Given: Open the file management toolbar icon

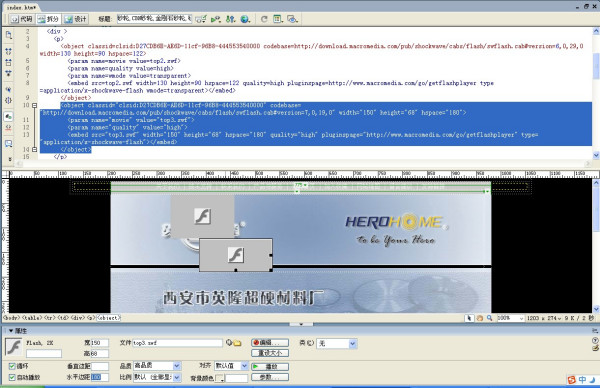Looking at the screenshot, I should tap(230, 19).
